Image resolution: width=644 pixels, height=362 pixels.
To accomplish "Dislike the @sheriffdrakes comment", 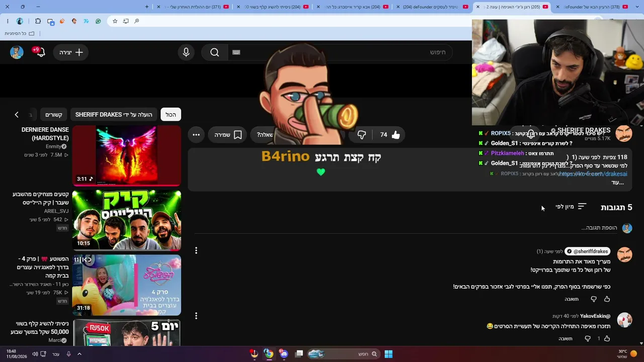I will click(594, 299).
